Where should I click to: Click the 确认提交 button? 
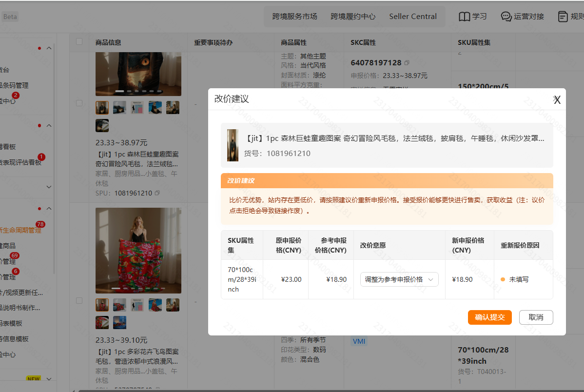pos(490,317)
